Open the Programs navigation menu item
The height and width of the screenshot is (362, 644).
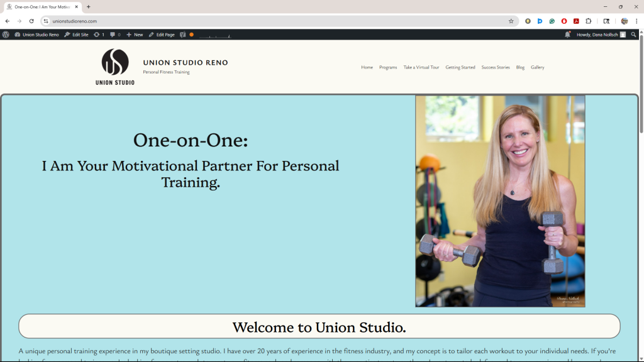388,67
